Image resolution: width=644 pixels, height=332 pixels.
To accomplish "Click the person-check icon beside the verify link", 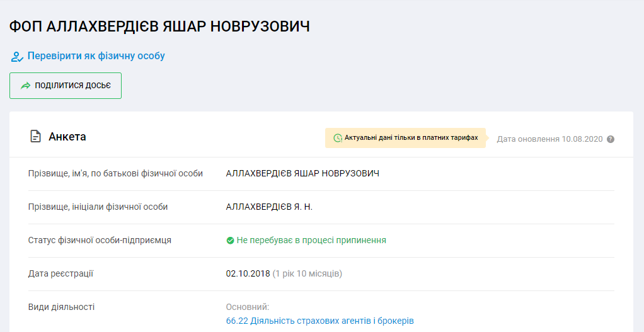I will click(16, 57).
